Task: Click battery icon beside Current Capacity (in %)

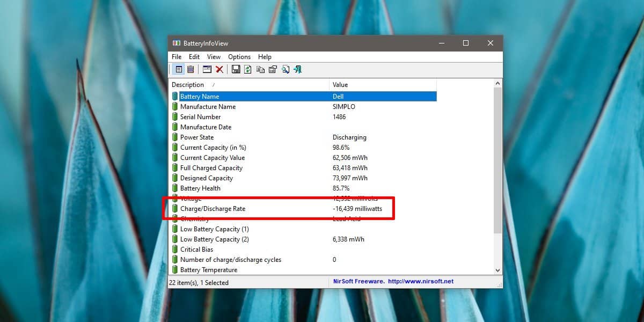Action: click(175, 148)
